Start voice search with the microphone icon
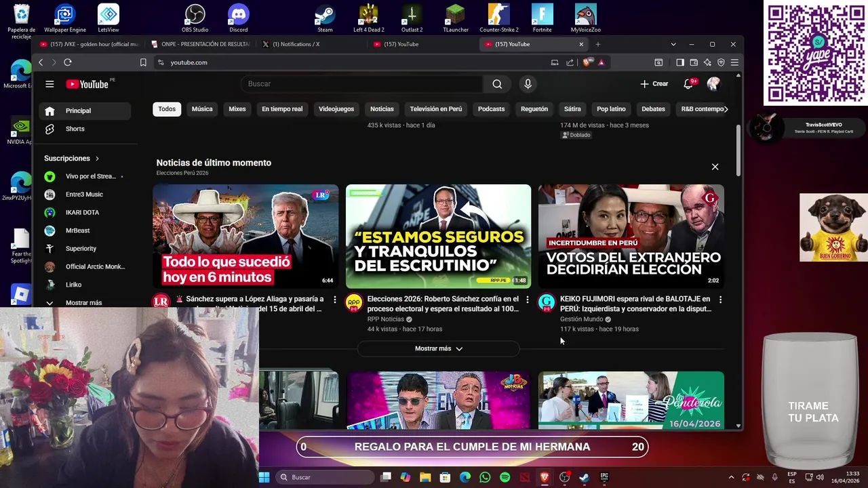This screenshot has width=868, height=488. click(528, 84)
